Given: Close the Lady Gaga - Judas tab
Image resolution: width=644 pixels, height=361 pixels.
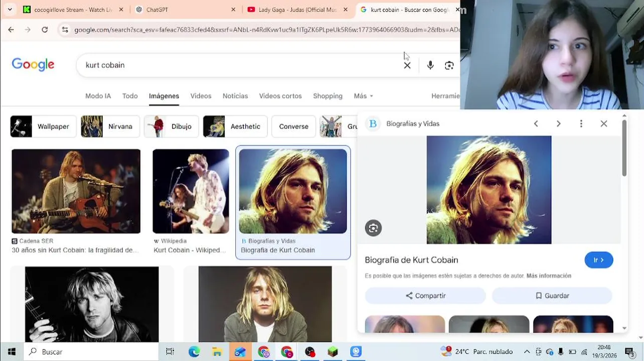Looking at the screenshot, I should (x=346, y=10).
